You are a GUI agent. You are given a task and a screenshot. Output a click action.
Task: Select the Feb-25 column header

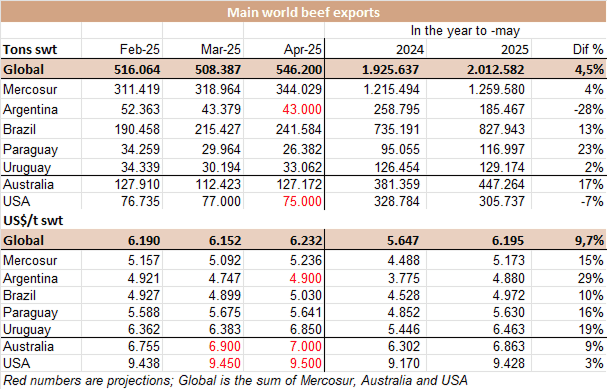(x=139, y=50)
